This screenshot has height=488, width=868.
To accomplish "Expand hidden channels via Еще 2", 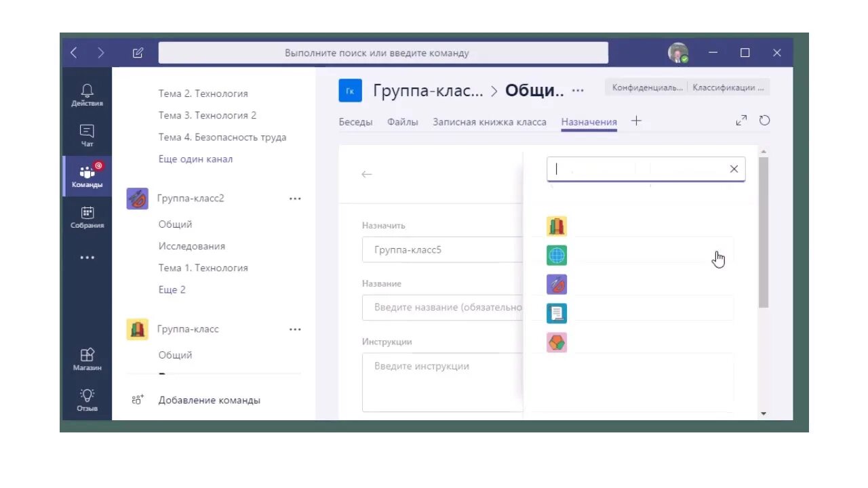I will coord(172,289).
